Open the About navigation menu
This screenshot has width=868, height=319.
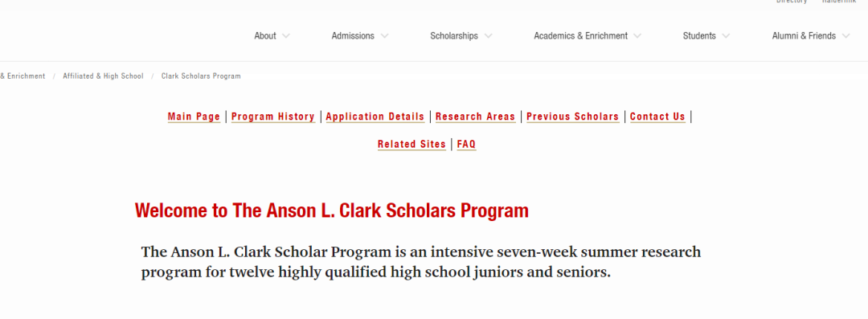pyautogui.click(x=265, y=36)
